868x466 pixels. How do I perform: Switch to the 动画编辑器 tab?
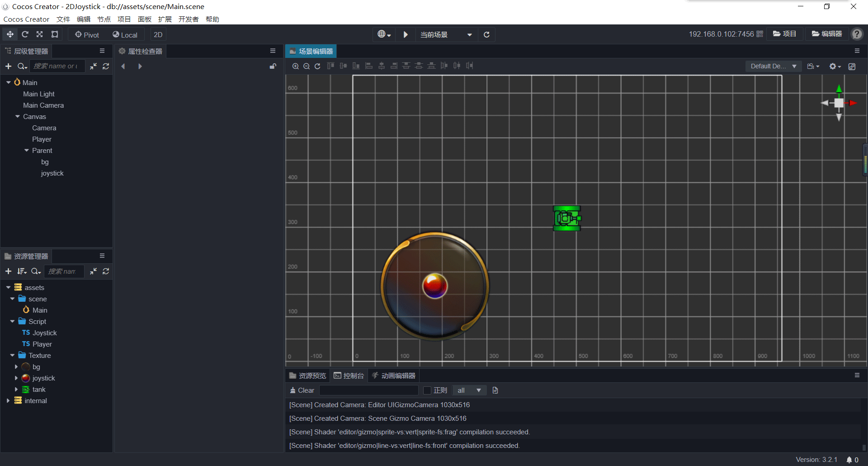pyautogui.click(x=393, y=376)
